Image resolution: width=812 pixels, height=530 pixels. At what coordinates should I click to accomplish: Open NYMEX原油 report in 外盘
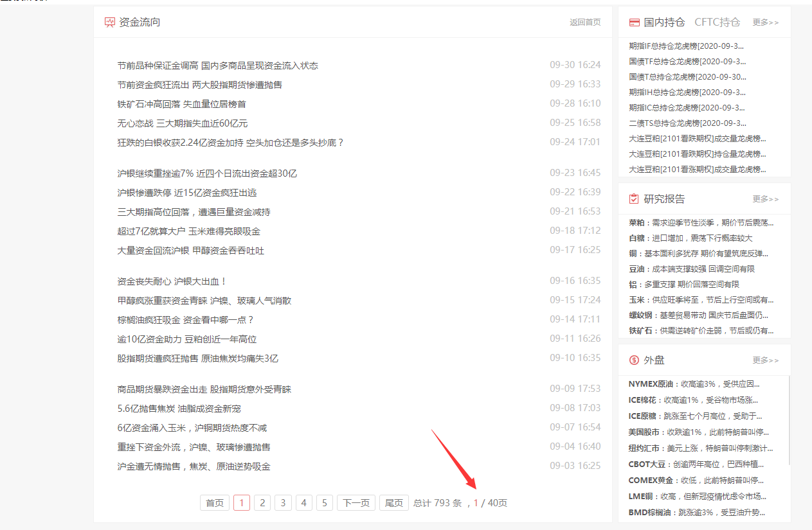tap(694, 384)
